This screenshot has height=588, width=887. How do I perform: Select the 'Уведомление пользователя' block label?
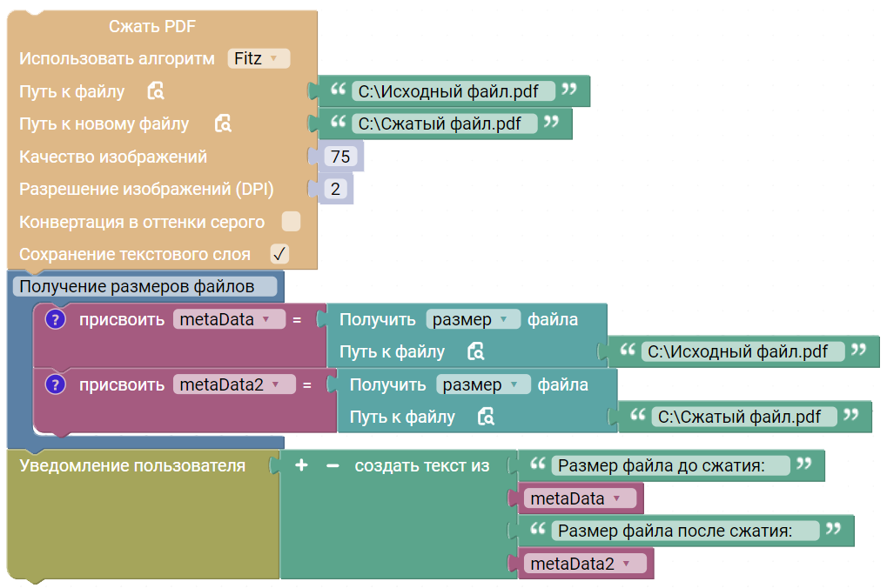click(x=132, y=466)
